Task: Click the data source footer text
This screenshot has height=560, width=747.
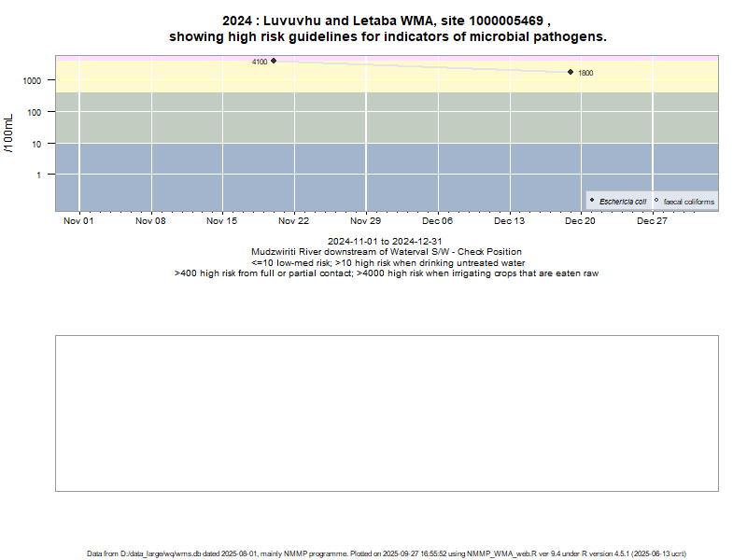Action: tap(387, 553)
